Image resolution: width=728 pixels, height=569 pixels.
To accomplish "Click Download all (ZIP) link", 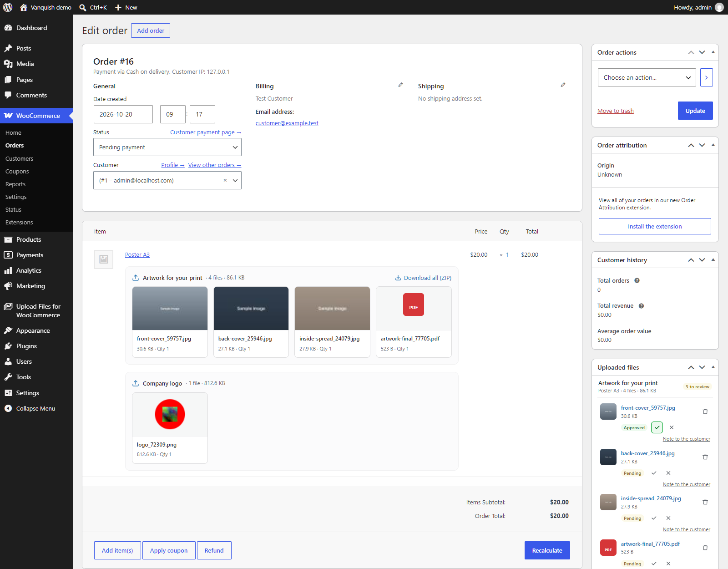I will (423, 278).
